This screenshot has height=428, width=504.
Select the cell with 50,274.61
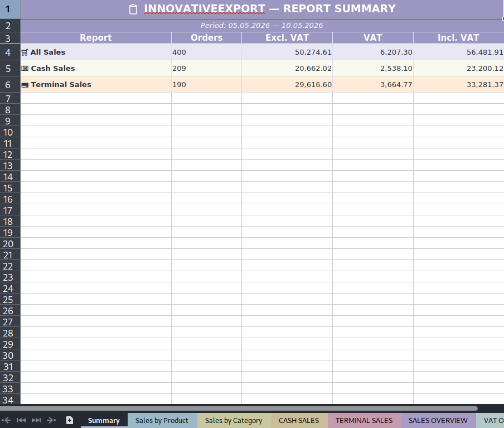point(287,52)
